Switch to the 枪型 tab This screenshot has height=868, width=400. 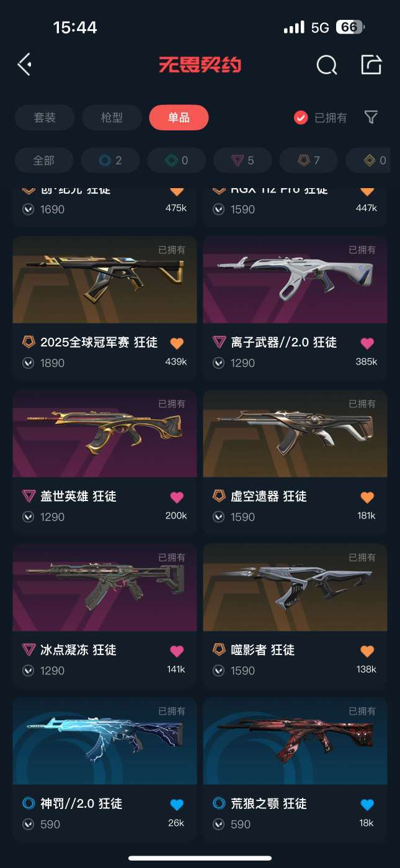click(x=112, y=117)
